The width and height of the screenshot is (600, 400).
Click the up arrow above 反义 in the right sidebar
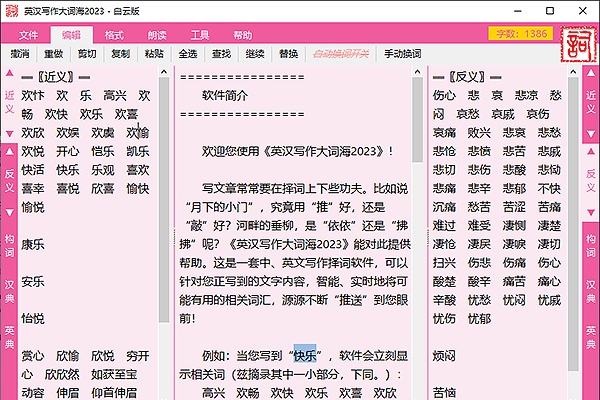[591, 152]
